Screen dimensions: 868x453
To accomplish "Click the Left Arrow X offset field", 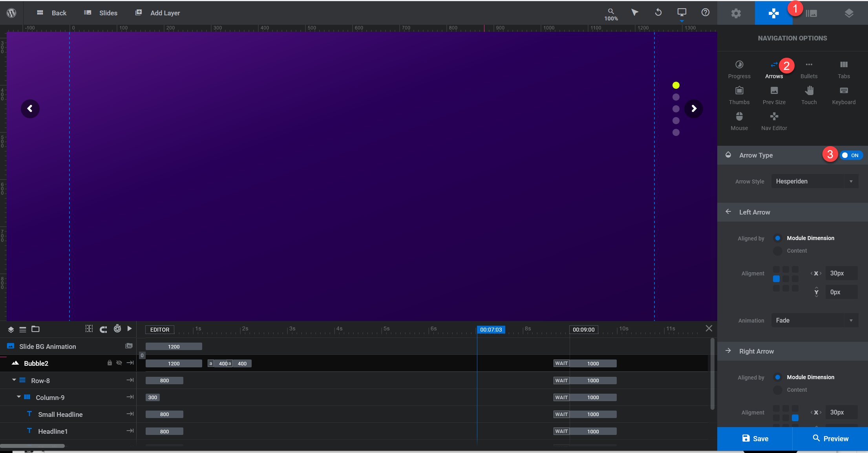I will (841, 273).
